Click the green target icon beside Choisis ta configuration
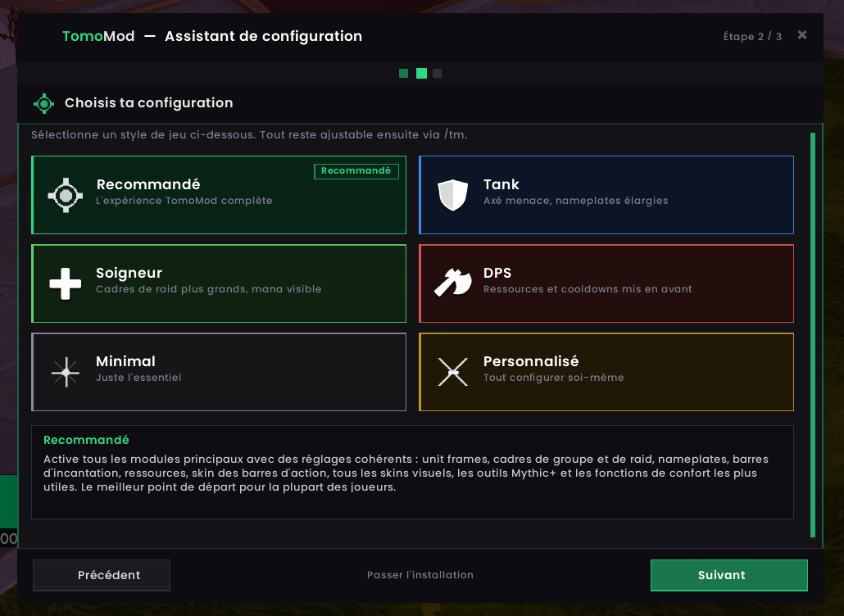 (x=43, y=103)
